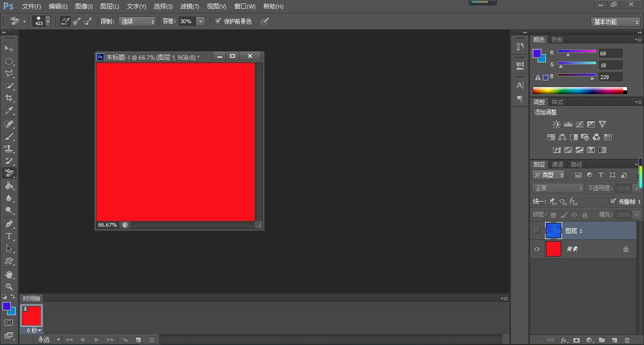Add a layer mask from the Layers panel
Viewport: 644px width, 345px height.
[x=576, y=340]
